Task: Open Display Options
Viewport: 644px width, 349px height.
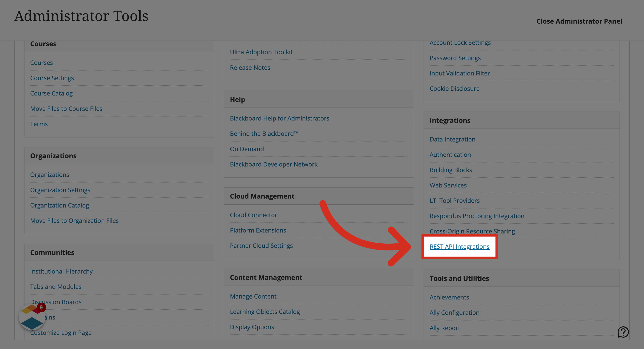Action: [252, 327]
